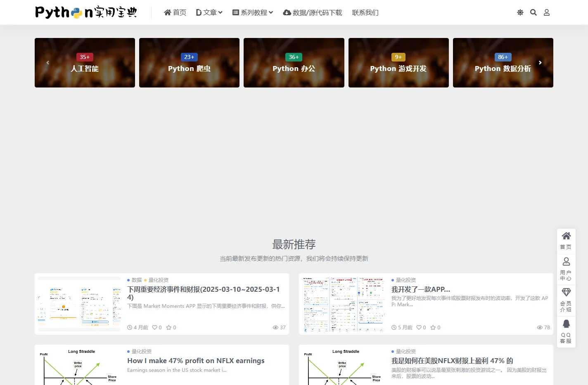Expand the 文章 dropdown menu
588x385 pixels.
[x=209, y=12]
